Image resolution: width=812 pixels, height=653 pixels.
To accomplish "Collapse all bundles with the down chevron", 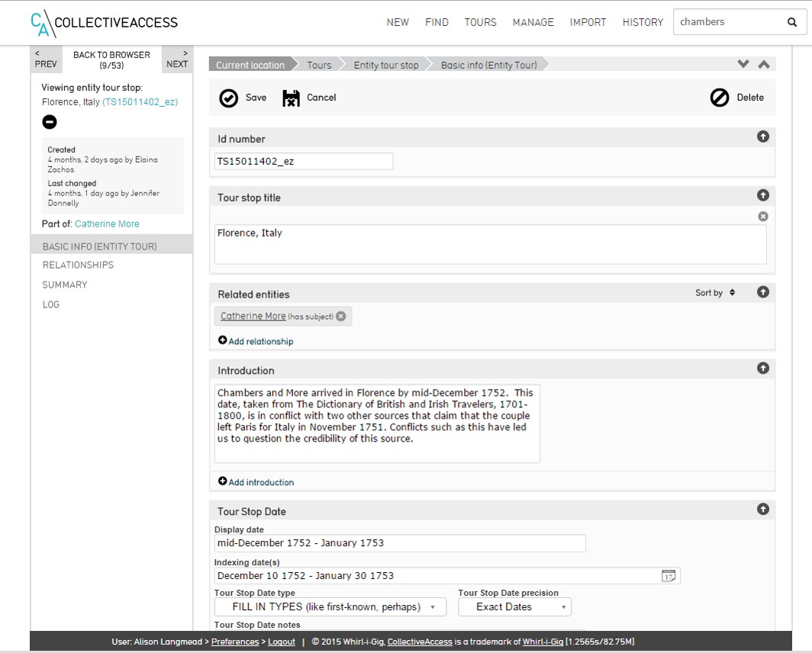I will [743, 64].
